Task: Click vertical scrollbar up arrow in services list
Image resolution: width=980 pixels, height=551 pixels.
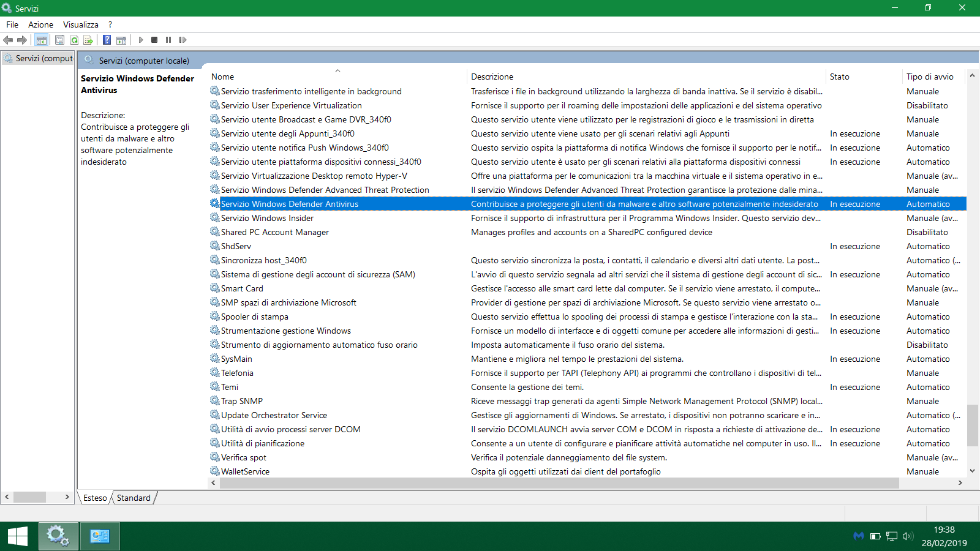Action: pos(972,77)
